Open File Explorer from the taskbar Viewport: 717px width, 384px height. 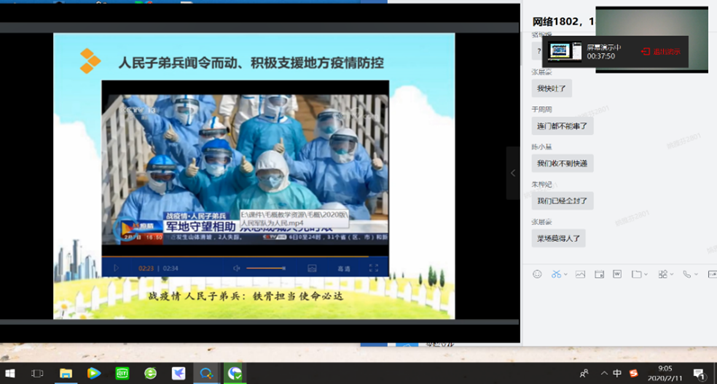[66, 373]
